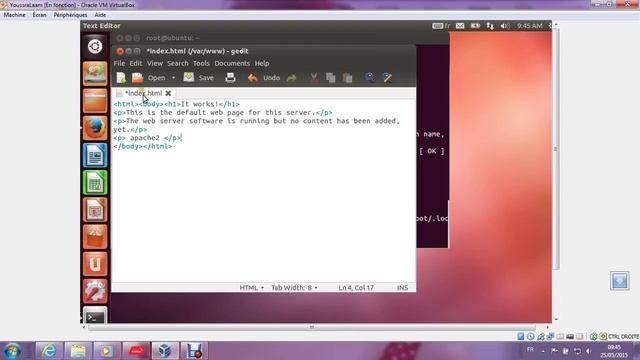
Task: Open Find and Replace icon
Action: click(387, 78)
